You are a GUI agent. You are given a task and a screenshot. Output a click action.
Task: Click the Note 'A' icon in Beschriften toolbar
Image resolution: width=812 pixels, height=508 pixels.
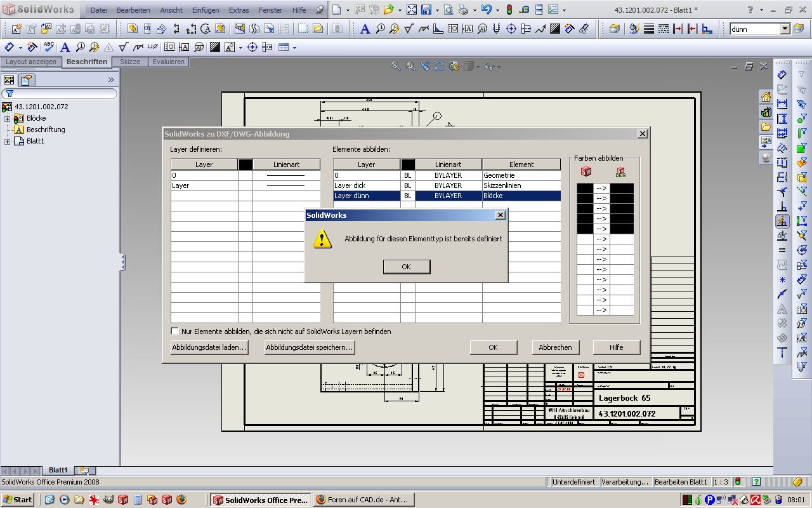(65, 48)
